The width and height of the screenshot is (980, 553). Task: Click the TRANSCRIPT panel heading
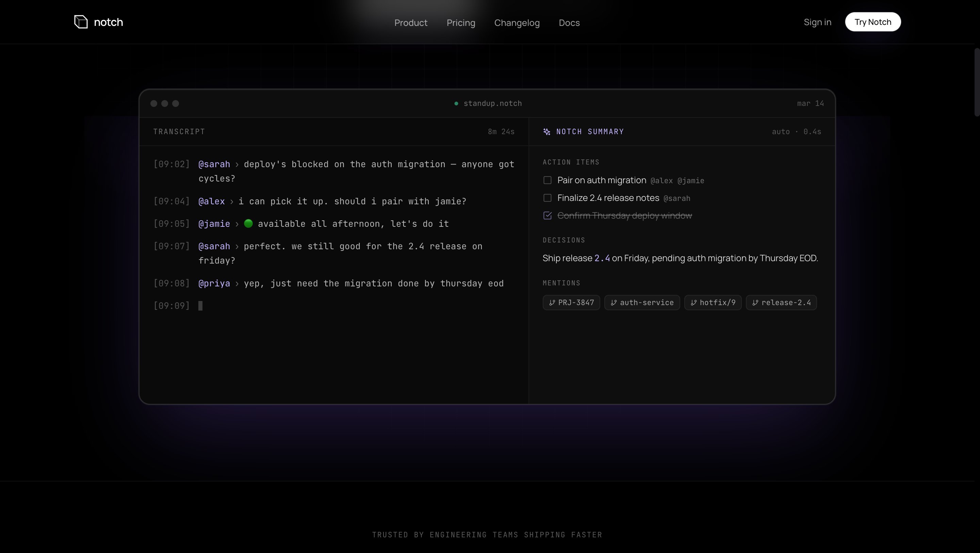click(x=179, y=132)
